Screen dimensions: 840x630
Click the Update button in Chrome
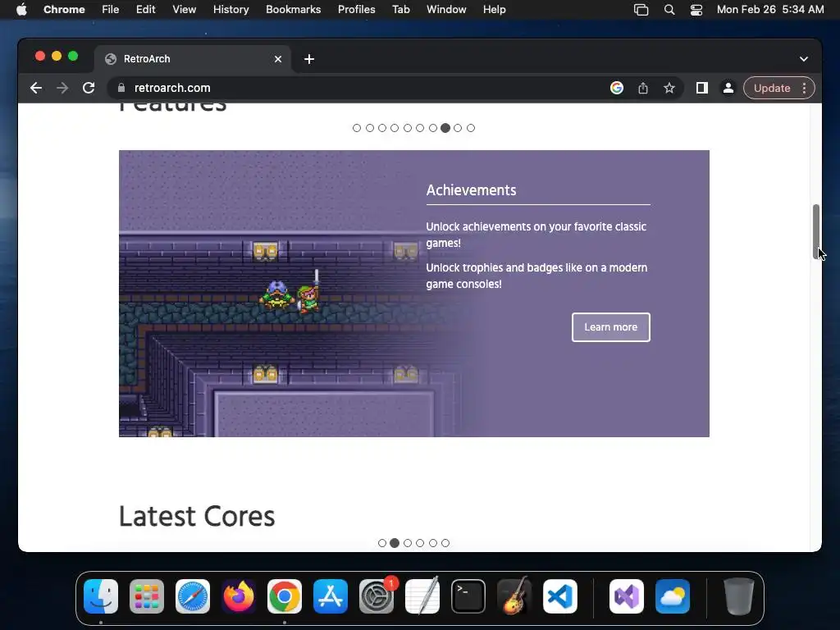(771, 88)
